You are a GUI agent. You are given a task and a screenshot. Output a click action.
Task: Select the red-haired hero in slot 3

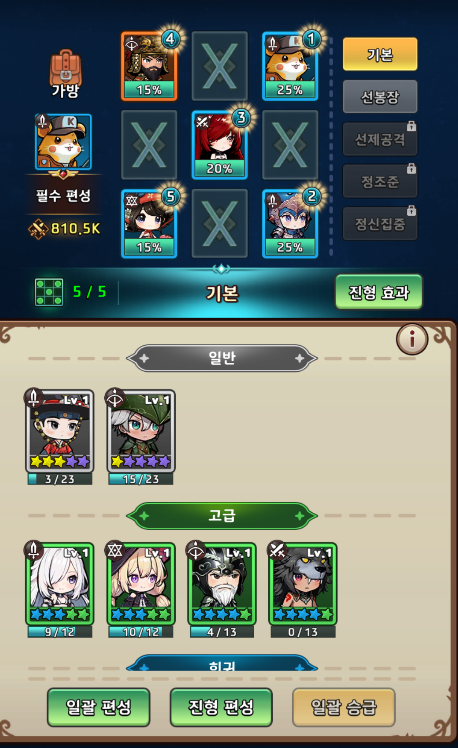click(219, 145)
